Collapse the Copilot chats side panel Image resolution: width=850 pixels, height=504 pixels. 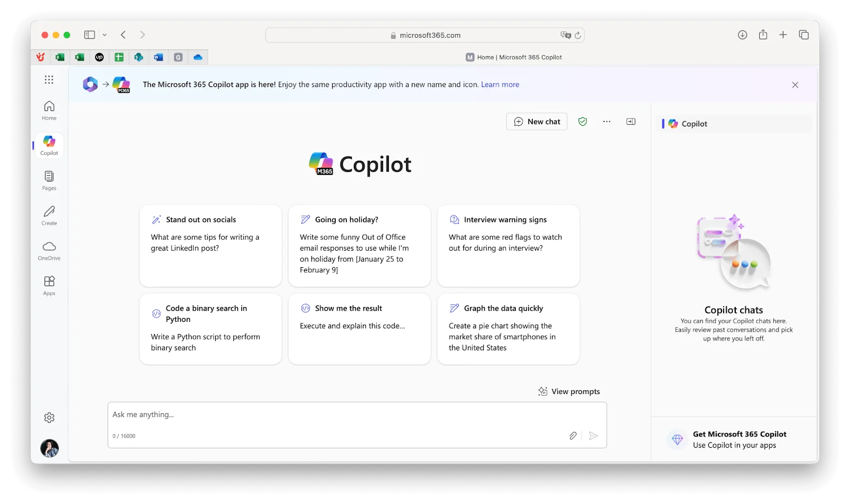tap(631, 122)
